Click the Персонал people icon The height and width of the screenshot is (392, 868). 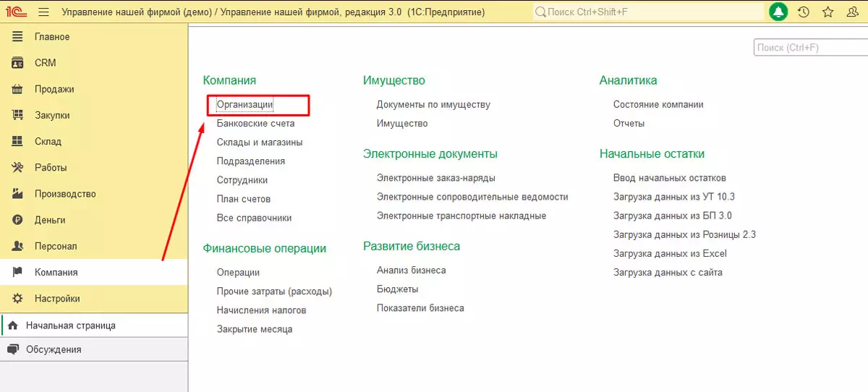[x=18, y=246]
